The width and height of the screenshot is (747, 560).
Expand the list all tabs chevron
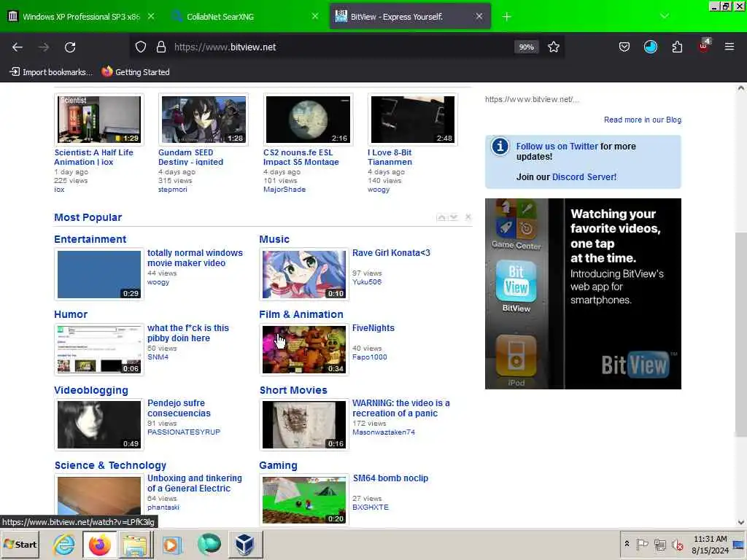(x=665, y=17)
